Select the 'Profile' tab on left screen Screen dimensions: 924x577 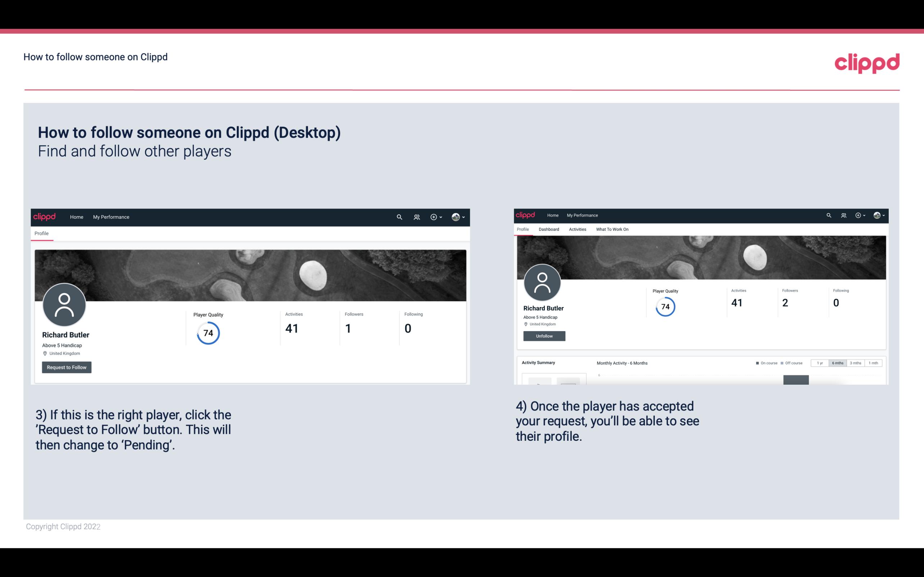point(41,233)
